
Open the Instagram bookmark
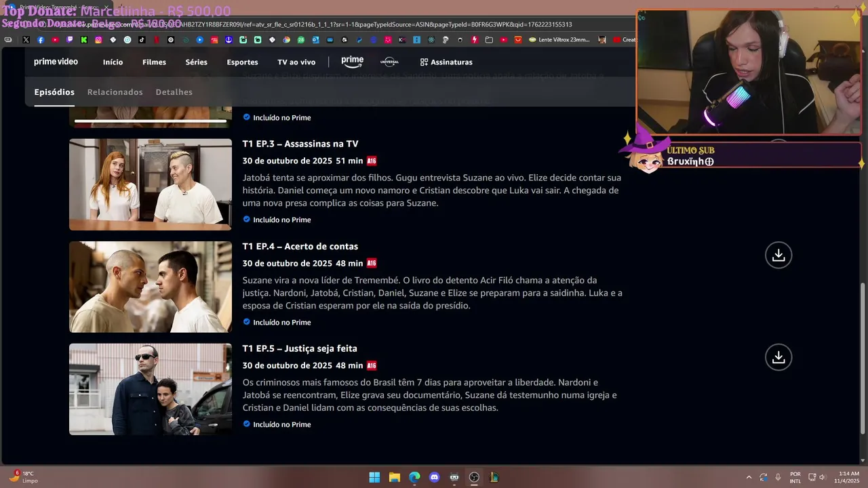pyautogui.click(x=98, y=40)
